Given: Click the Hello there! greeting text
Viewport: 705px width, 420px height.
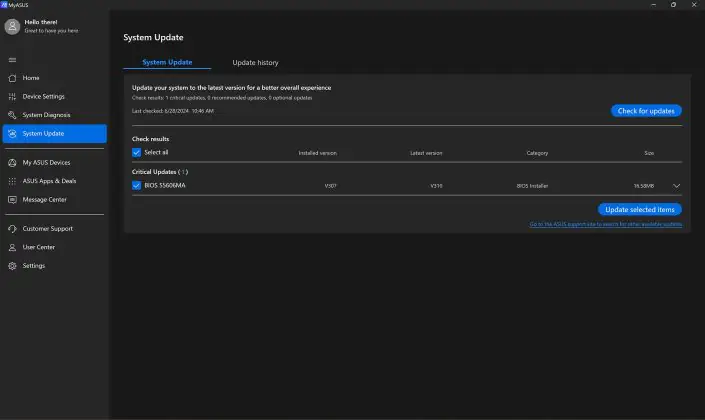Looking at the screenshot, I should [x=41, y=22].
